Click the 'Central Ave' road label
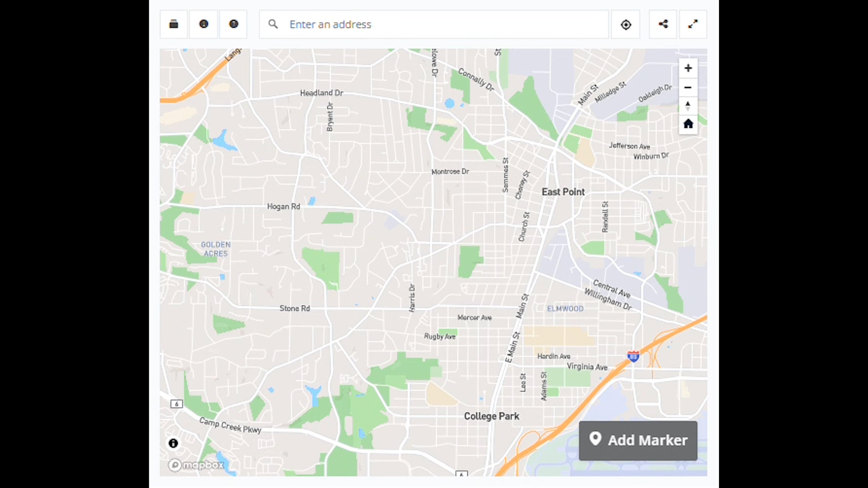This screenshot has height=488, width=868. 611,289
